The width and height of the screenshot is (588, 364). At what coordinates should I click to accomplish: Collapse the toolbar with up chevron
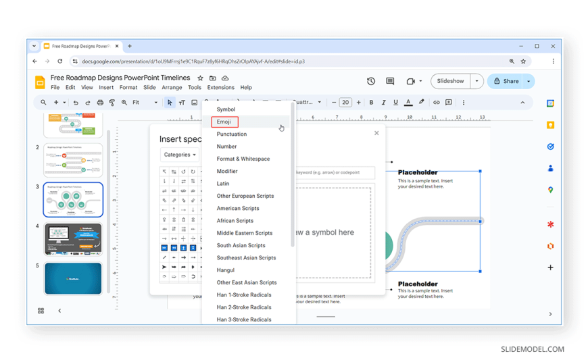coord(522,103)
